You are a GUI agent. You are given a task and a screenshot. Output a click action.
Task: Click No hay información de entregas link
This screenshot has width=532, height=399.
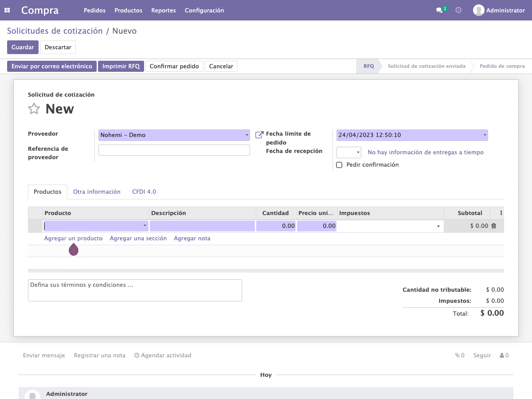click(x=426, y=153)
